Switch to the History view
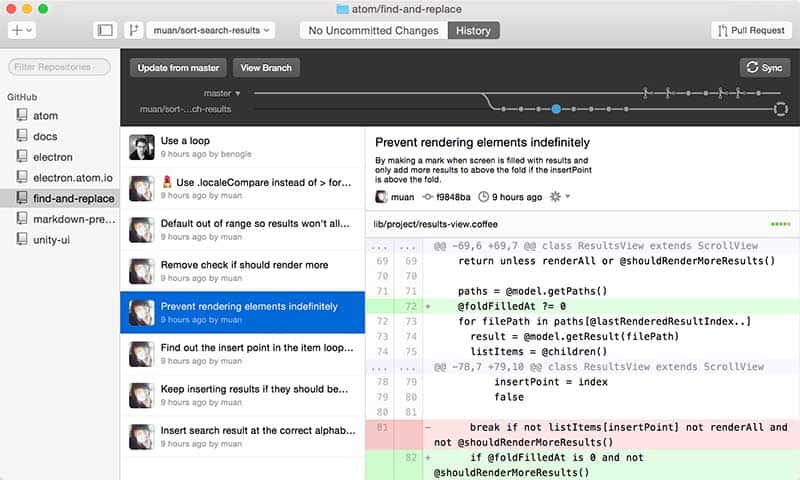Viewport: 800px width, 480px height. [x=473, y=31]
